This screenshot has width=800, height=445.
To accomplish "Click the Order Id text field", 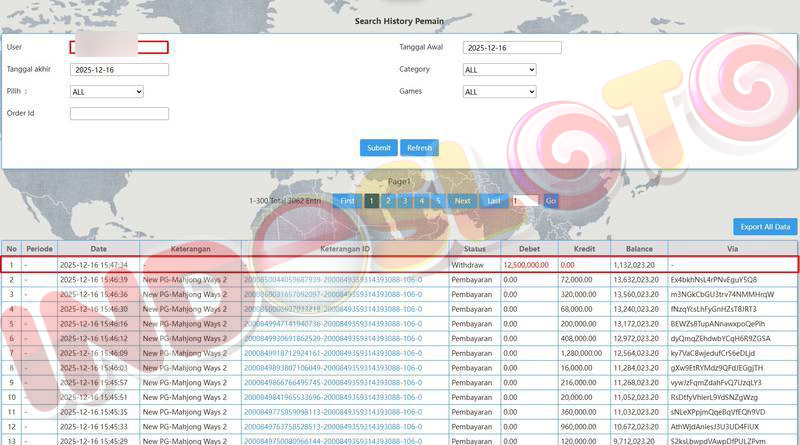I will (119, 114).
